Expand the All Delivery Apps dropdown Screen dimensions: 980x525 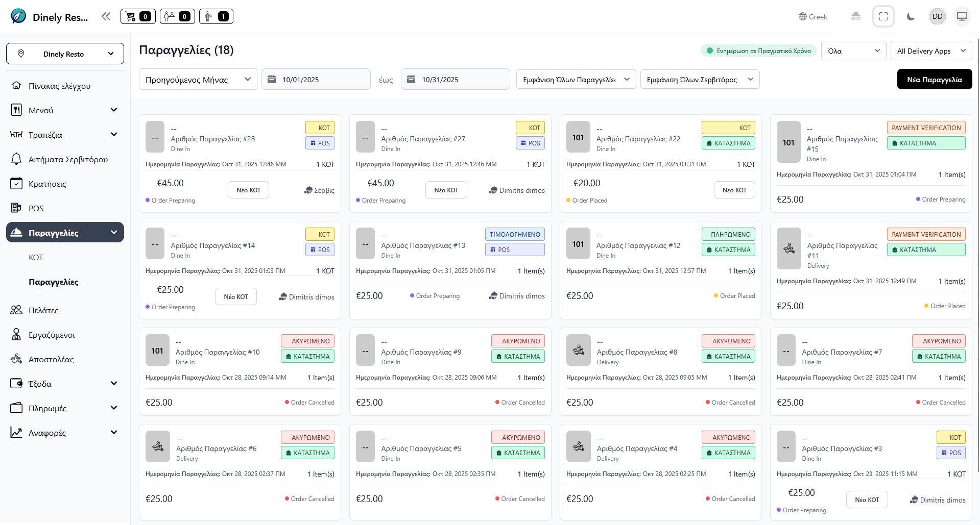coord(931,51)
